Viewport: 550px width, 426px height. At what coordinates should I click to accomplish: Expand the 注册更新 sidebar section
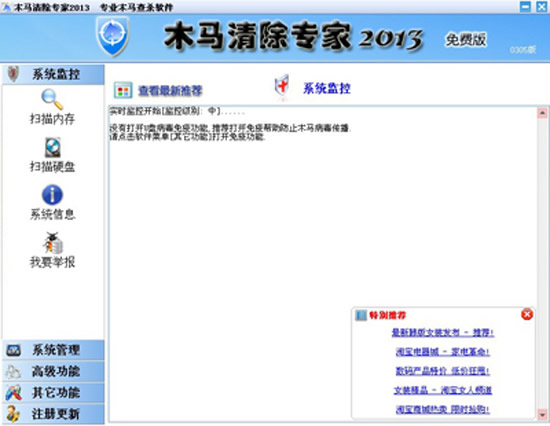53,414
